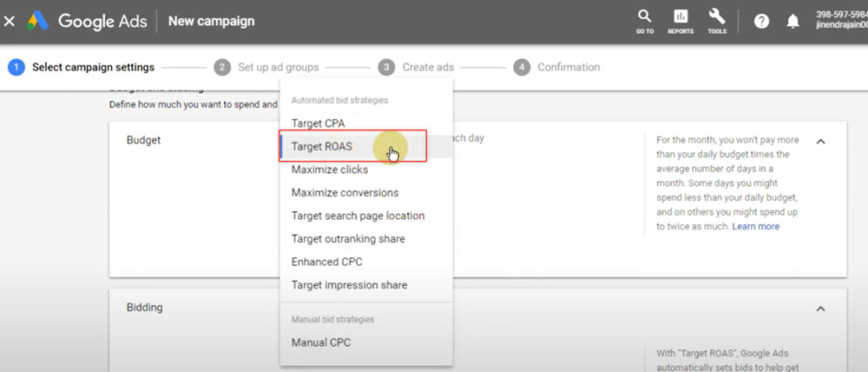Pick Target search page location option
The image size is (868, 372).
pyautogui.click(x=366, y=216)
